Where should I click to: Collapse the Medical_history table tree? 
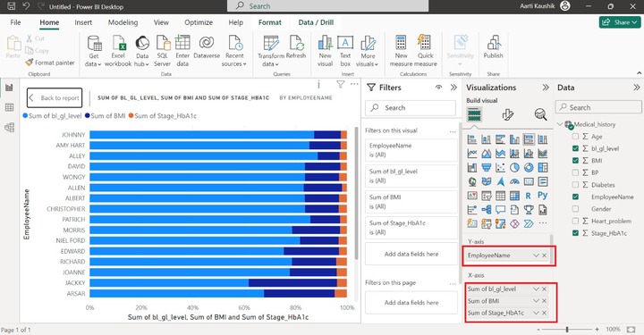point(560,124)
